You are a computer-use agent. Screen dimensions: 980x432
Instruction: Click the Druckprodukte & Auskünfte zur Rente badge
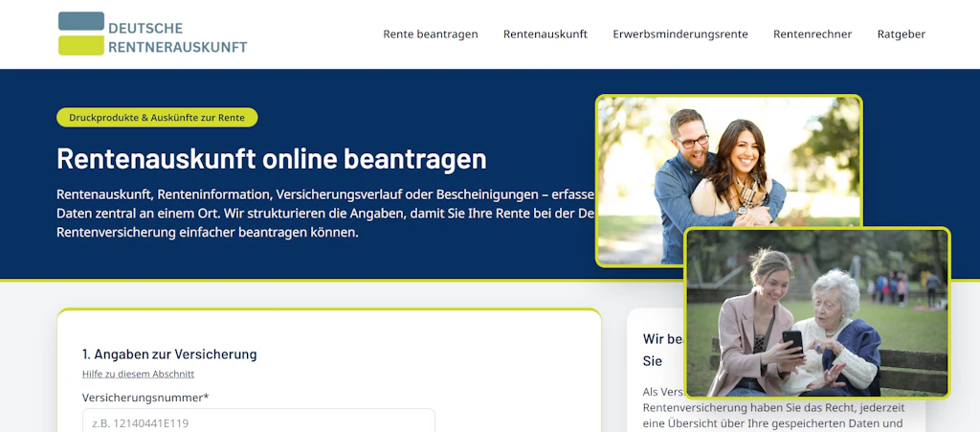pos(157,118)
